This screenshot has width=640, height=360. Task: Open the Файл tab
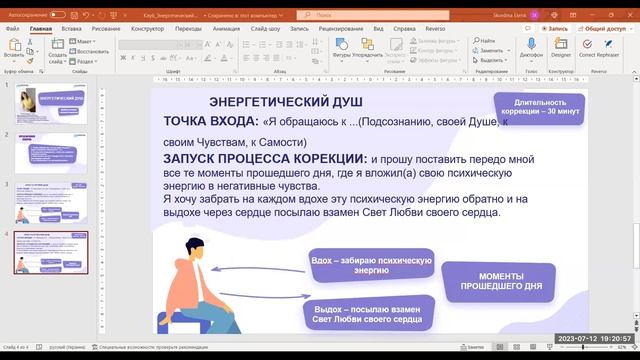tap(12, 29)
